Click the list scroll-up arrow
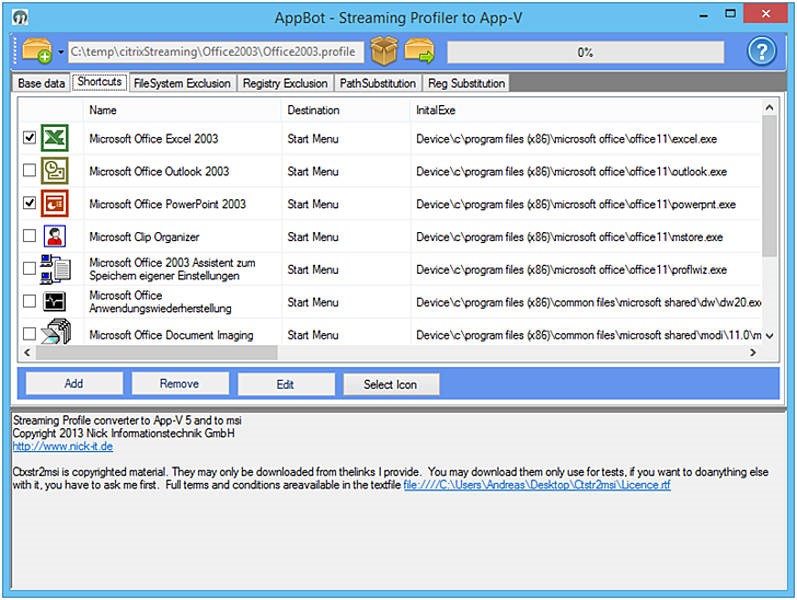 click(769, 108)
